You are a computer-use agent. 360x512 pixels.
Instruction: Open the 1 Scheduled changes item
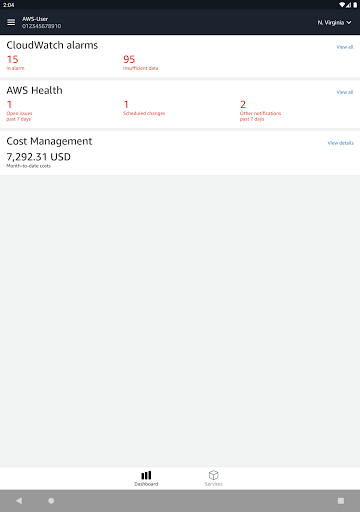[x=144, y=108]
